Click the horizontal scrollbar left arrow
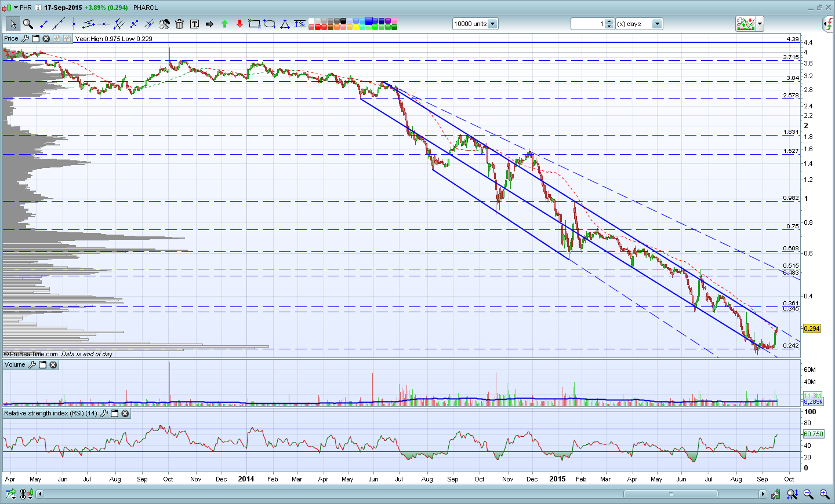Image resolution: width=835 pixels, height=504 pixels. point(40,494)
